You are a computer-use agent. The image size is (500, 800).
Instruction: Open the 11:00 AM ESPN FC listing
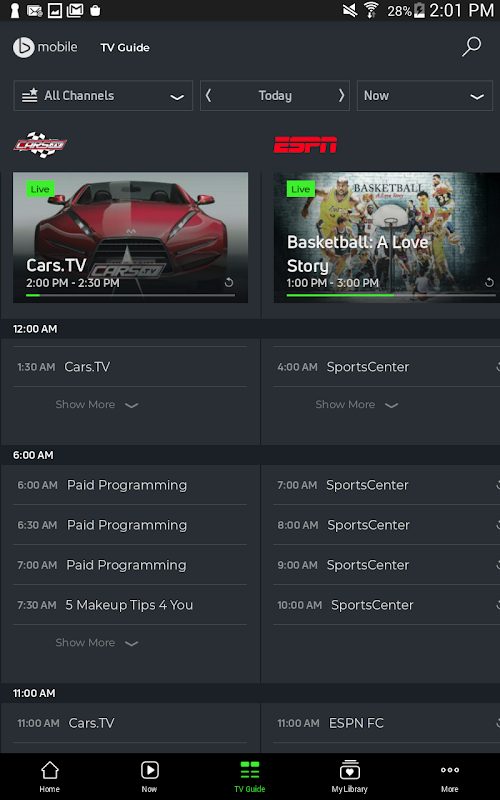386,723
